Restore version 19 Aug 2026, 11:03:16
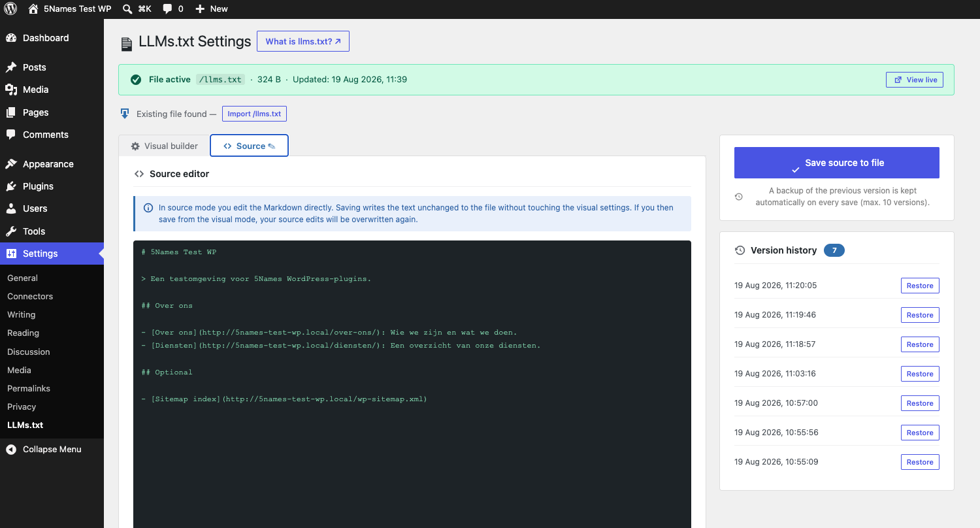Image resolution: width=980 pixels, height=528 pixels. click(x=920, y=374)
